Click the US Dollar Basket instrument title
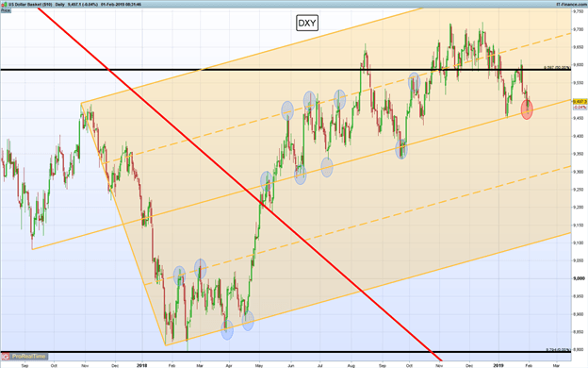The width and height of the screenshot is (588, 368). (29, 5)
